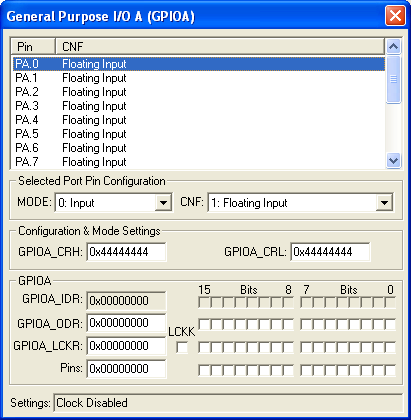Select the PA.3 row in pin list
411x420 pixels.
pyautogui.click(x=199, y=106)
